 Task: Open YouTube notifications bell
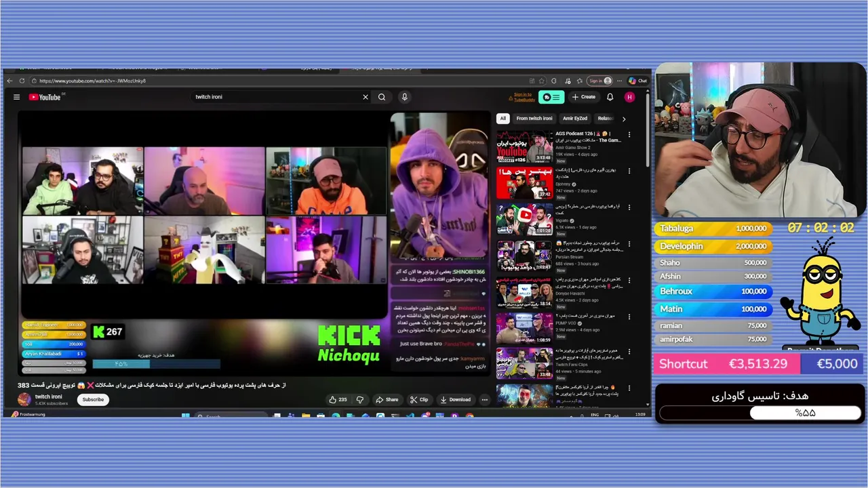(x=610, y=97)
